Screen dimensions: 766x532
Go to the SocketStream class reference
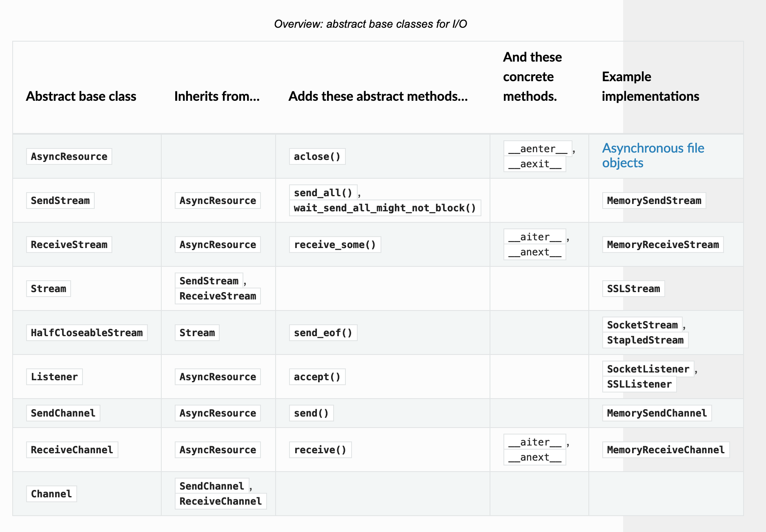pyautogui.click(x=642, y=325)
